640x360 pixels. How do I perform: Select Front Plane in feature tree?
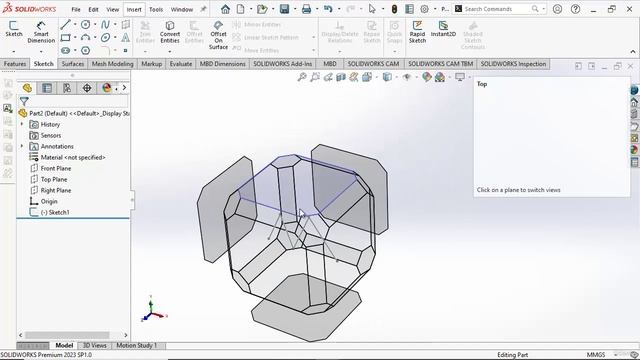point(56,168)
